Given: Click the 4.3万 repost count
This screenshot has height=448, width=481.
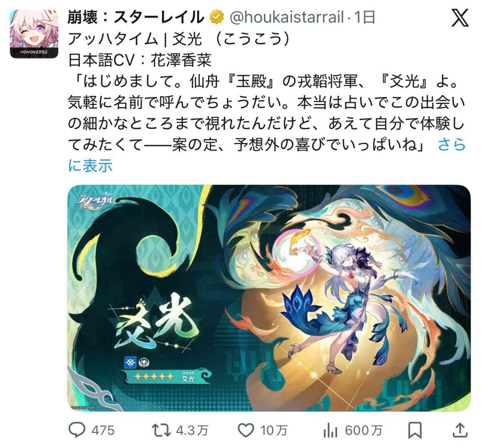Looking at the screenshot, I should pos(192,430).
